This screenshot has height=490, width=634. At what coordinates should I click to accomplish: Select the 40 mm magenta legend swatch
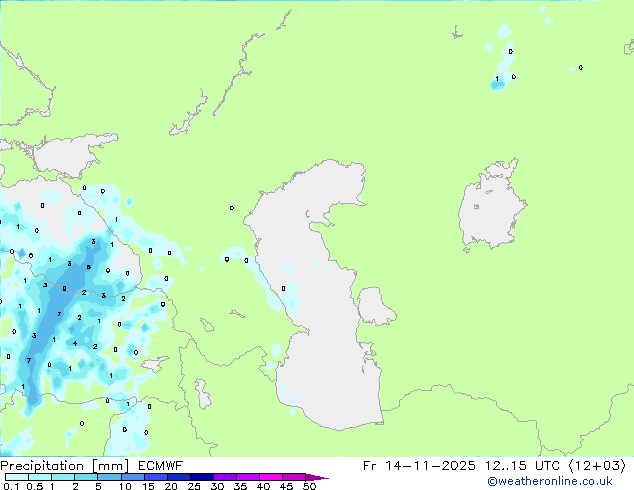[271, 477]
